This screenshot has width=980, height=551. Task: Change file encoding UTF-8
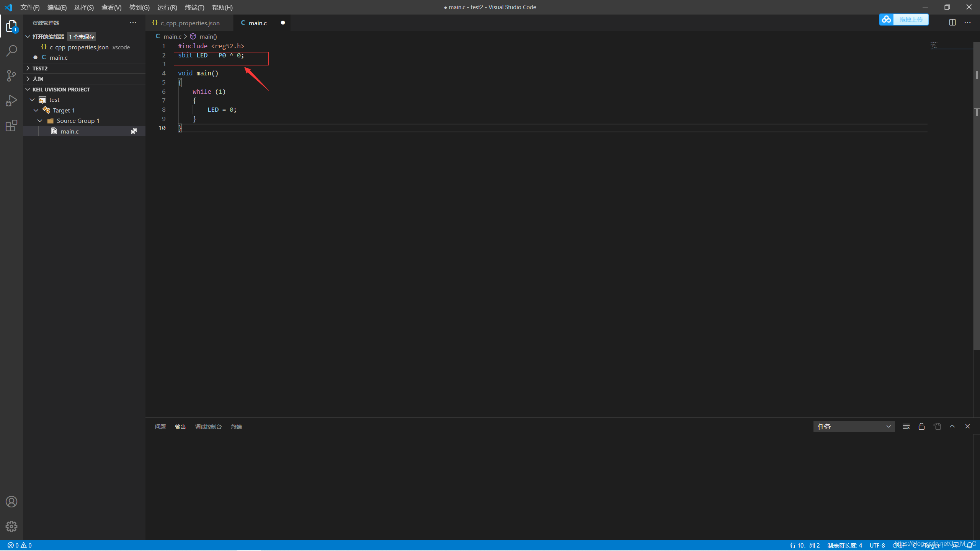(x=877, y=545)
